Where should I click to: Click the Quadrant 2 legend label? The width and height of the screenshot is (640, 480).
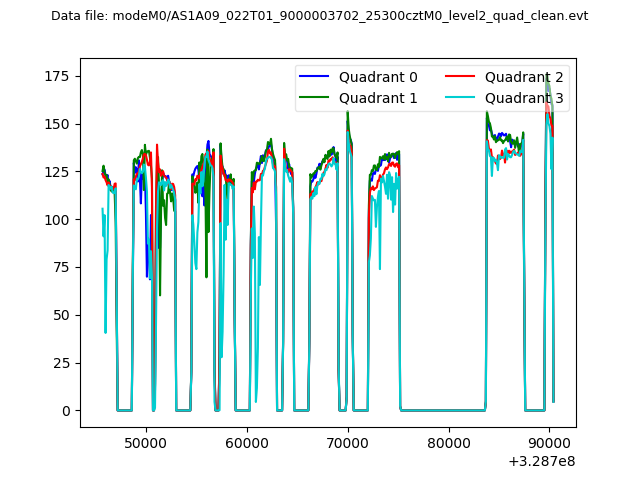[524, 77]
